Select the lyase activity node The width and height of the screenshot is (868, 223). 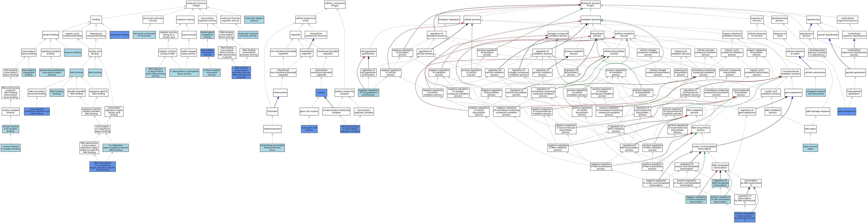pyautogui.click(x=189, y=35)
